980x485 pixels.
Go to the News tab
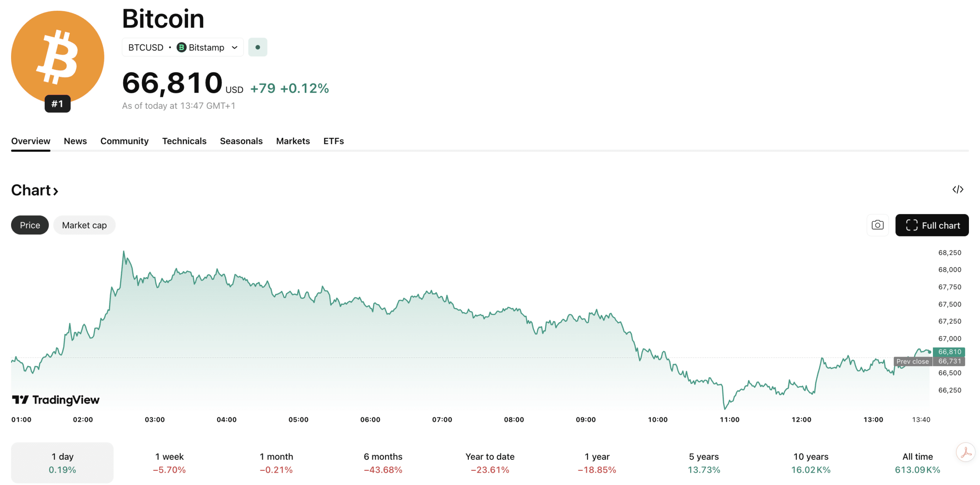pos(75,141)
